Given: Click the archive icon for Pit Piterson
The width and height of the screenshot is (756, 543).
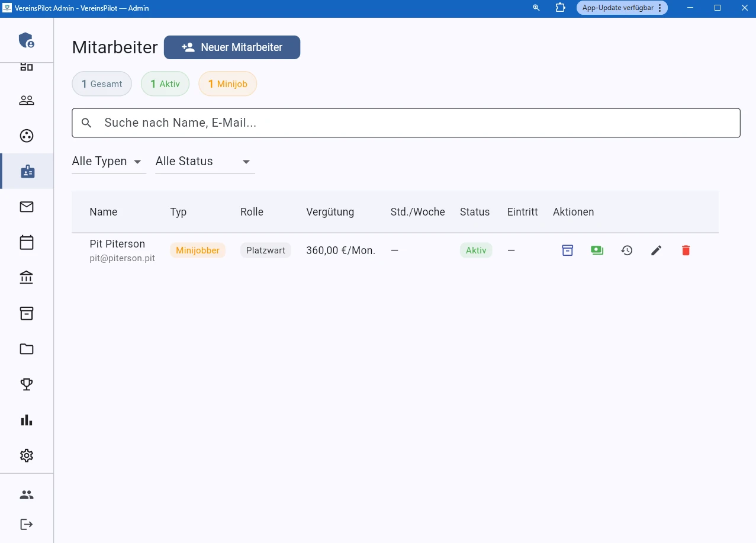Looking at the screenshot, I should click(567, 250).
